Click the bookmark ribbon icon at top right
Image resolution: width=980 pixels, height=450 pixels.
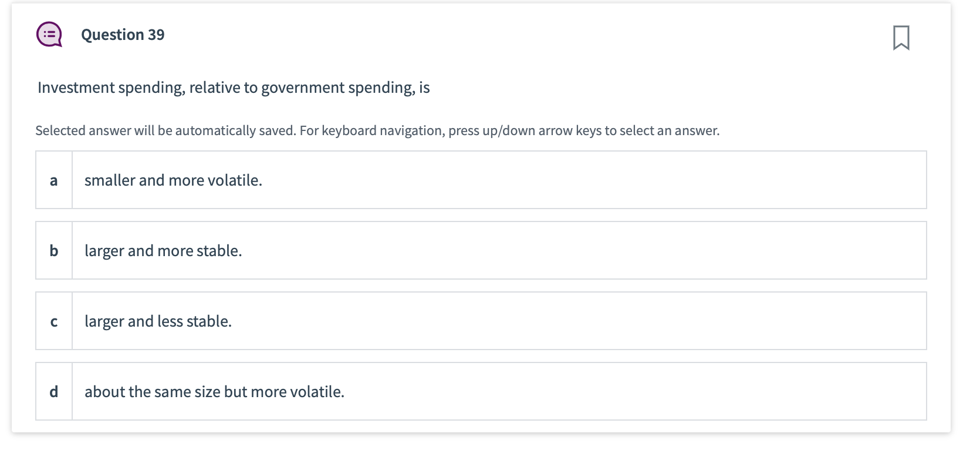click(902, 38)
